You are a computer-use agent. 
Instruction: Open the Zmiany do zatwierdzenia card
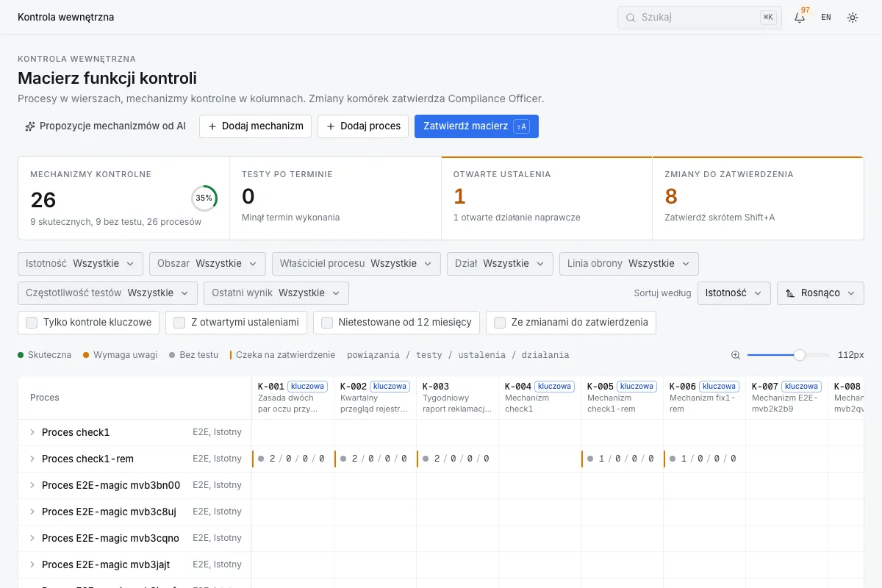point(758,198)
